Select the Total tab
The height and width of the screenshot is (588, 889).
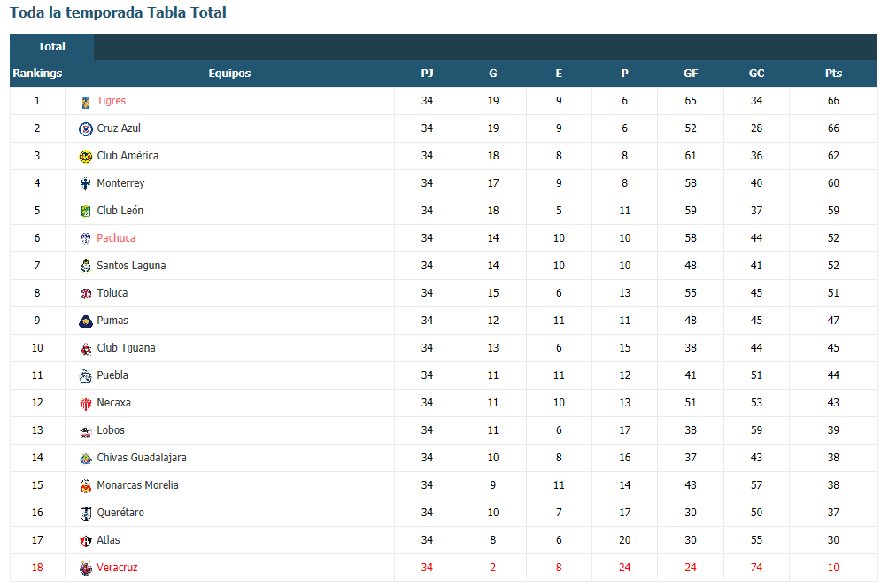(51, 47)
